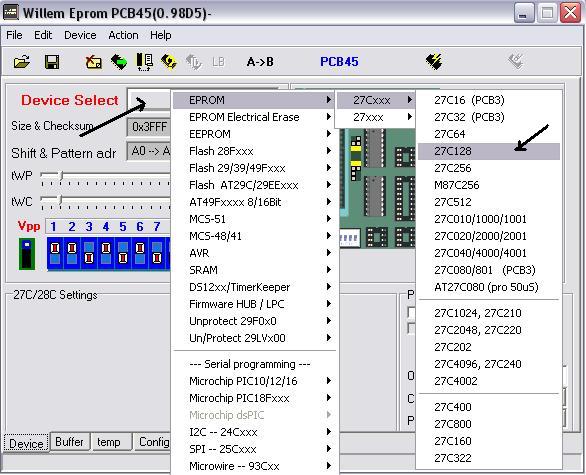Open Microwire -- 93Cxx submenu

coord(254,466)
